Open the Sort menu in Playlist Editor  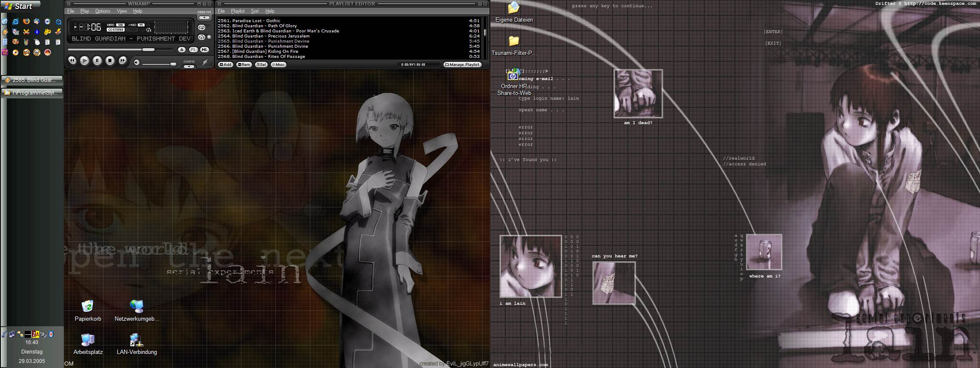point(255,11)
